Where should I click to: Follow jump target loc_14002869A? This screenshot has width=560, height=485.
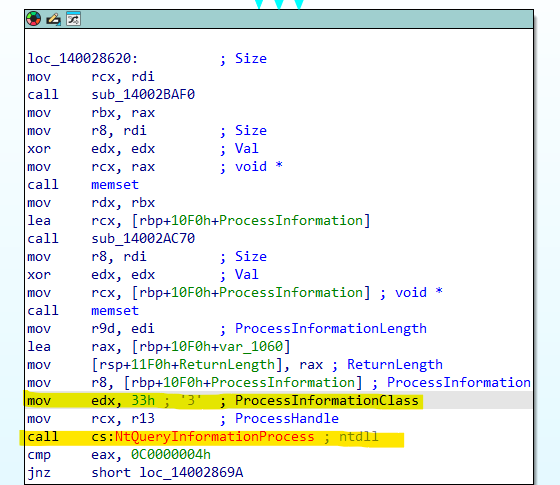pyautogui.click(x=191, y=472)
